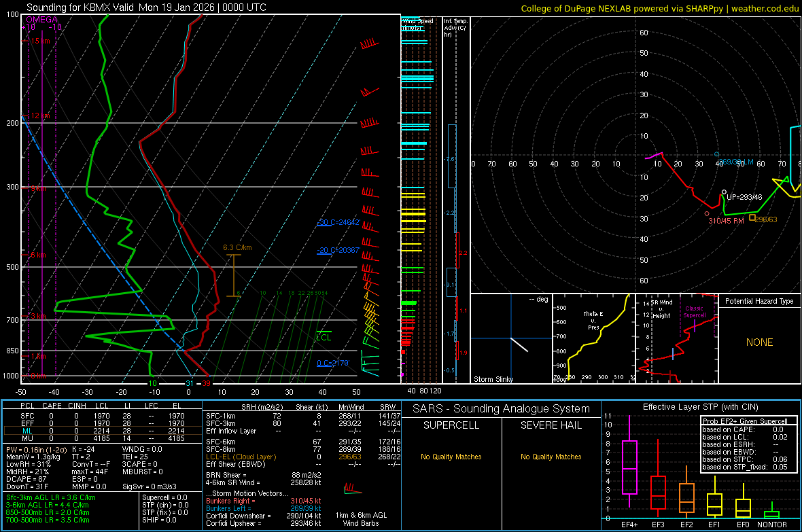Image resolution: width=802 pixels, height=532 pixels.
Task: Click the 'Potential Hazard Type' header
Action: (x=759, y=301)
